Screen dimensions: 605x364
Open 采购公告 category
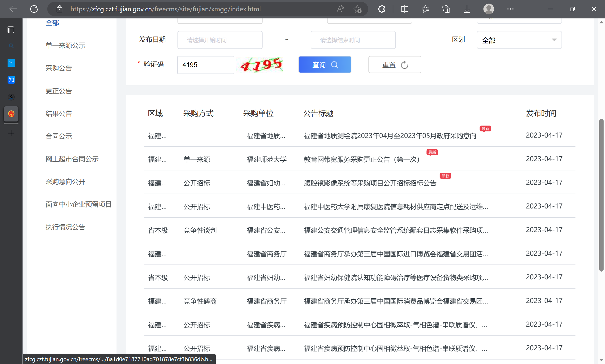tap(59, 68)
